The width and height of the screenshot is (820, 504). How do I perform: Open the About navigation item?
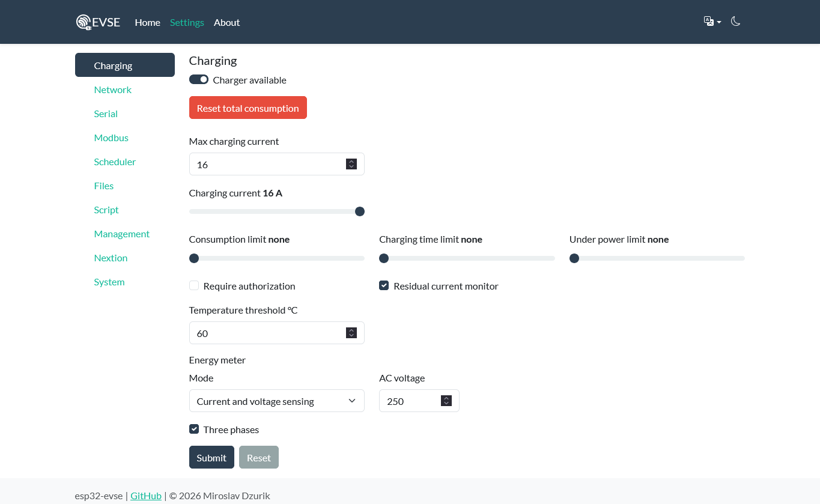226,22
